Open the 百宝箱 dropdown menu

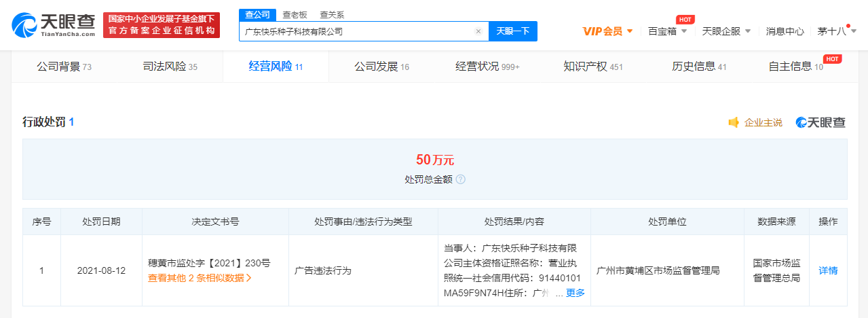point(668,31)
